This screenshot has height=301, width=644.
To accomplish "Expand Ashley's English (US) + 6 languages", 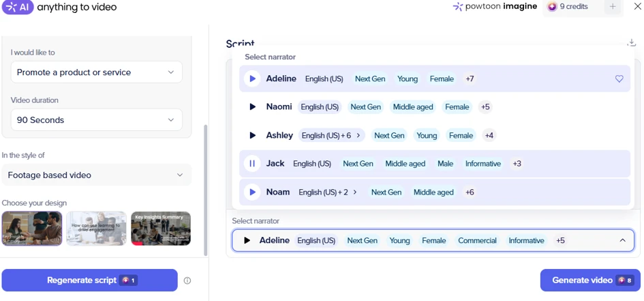I will (331, 135).
